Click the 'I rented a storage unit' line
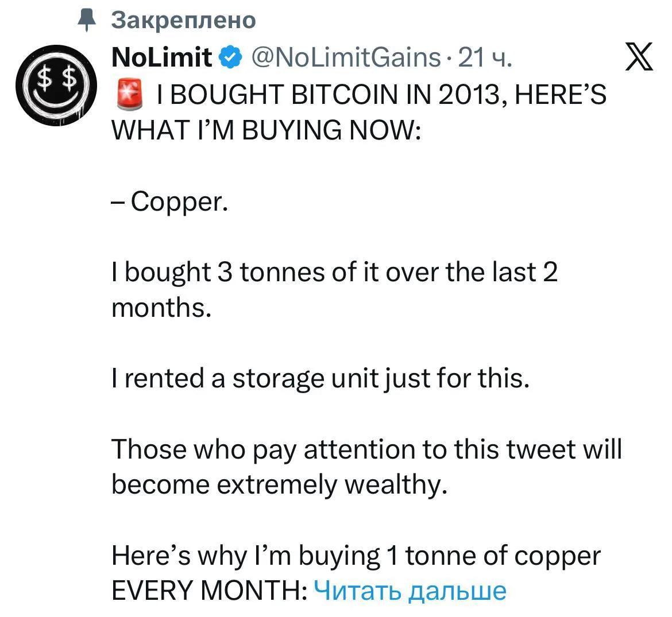 [x=320, y=378]
